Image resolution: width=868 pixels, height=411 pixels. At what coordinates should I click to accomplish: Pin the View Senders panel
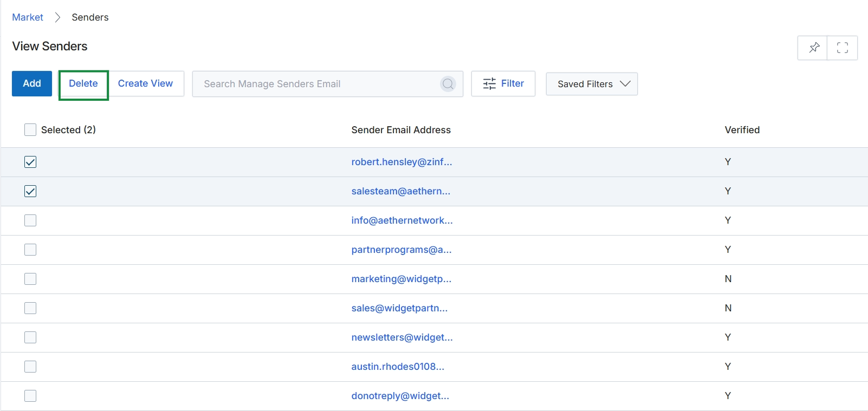pyautogui.click(x=813, y=48)
